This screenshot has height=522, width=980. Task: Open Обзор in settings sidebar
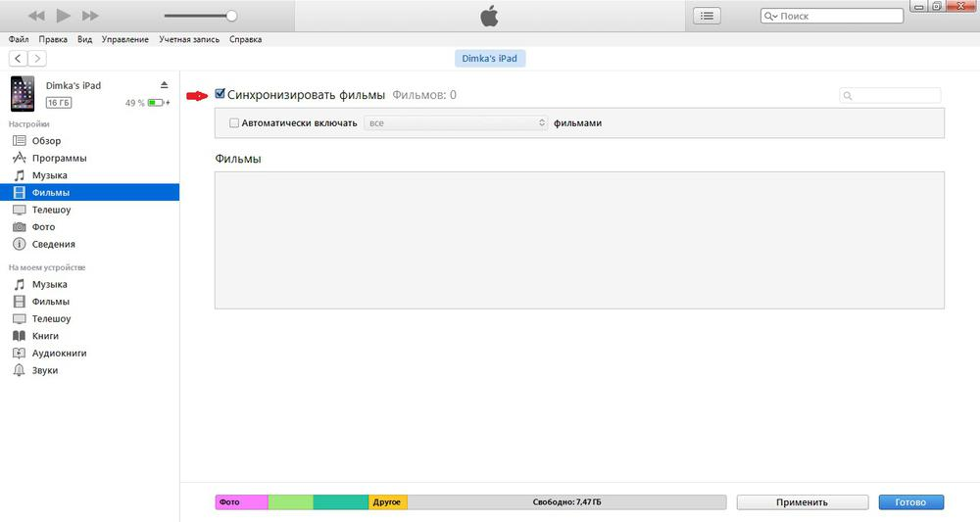[90, 141]
